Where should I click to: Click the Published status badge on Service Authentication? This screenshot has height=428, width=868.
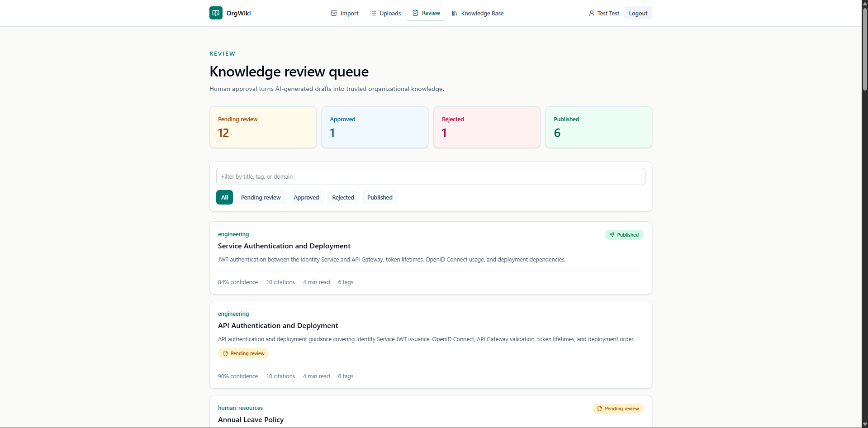pyautogui.click(x=624, y=235)
